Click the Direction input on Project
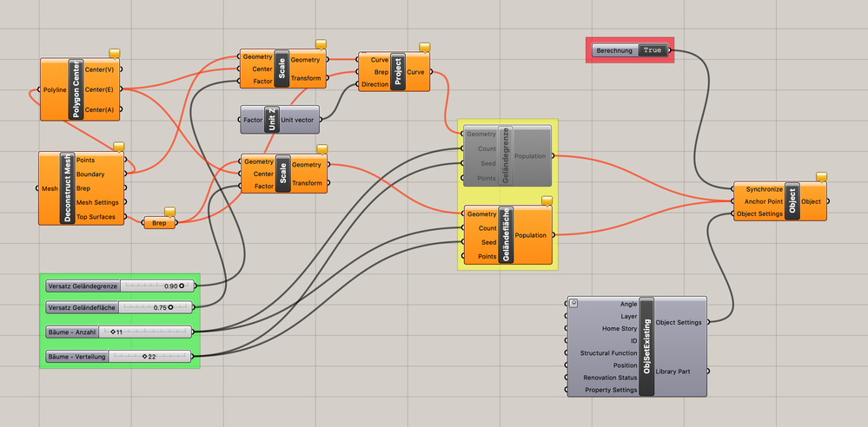 coord(374,85)
